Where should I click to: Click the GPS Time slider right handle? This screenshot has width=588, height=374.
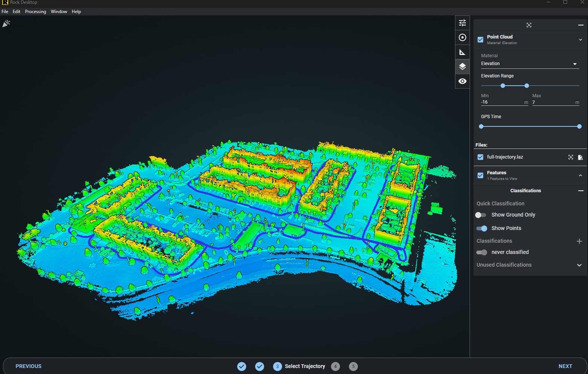[x=579, y=126]
